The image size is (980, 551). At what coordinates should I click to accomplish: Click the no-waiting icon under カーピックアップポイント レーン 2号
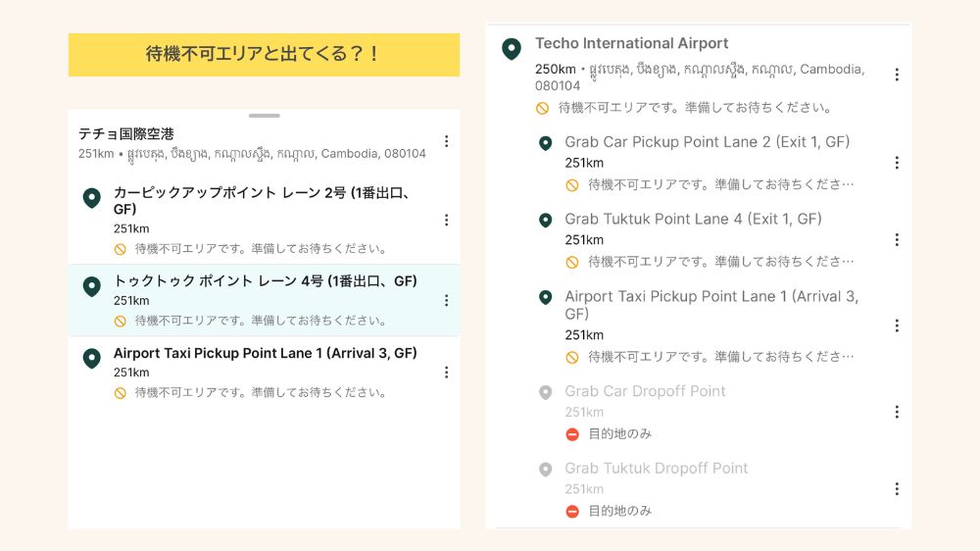[x=120, y=250]
